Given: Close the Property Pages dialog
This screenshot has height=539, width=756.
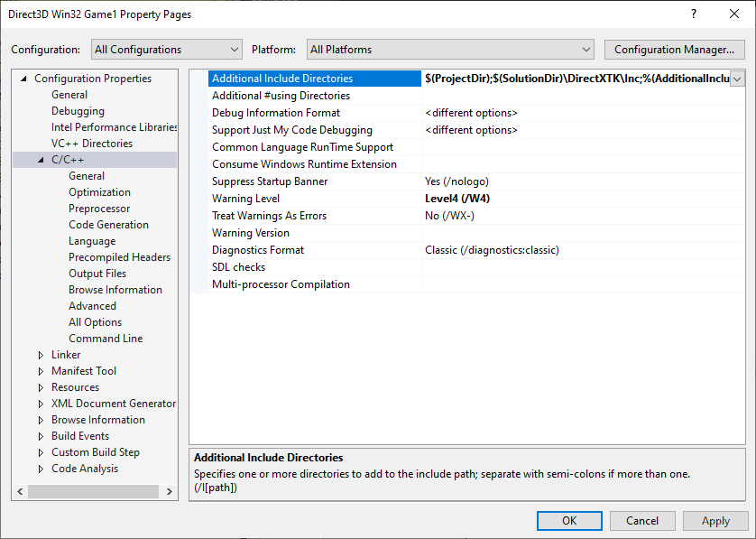Looking at the screenshot, I should click(x=733, y=14).
